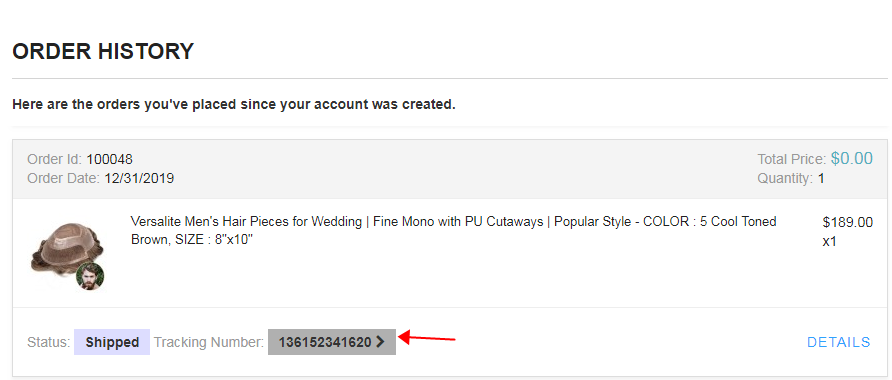
Task: Click the Tracking Number label
Action: coord(209,342)
